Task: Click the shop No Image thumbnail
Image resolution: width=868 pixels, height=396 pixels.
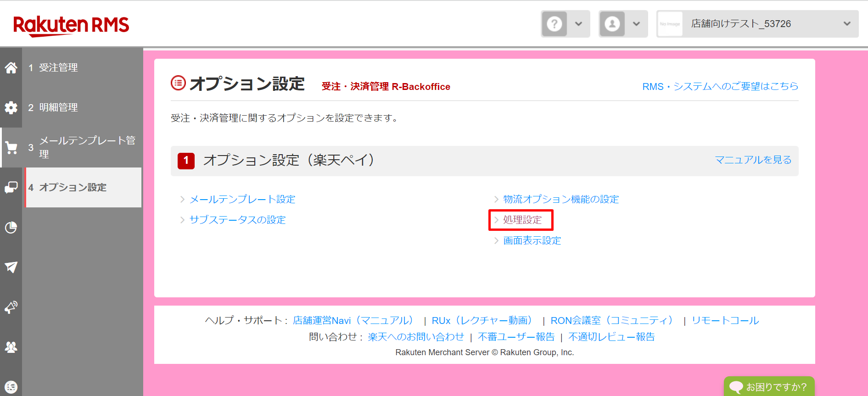Action: click(670, 24)
